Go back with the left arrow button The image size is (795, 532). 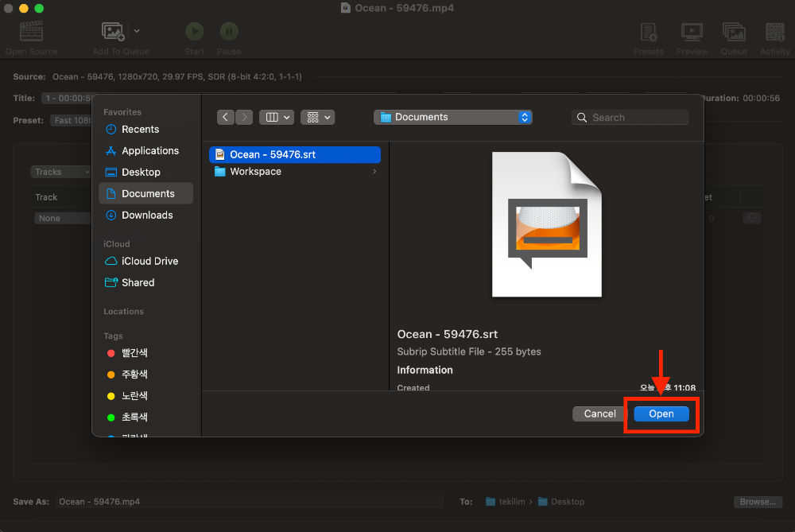(226, 117)
